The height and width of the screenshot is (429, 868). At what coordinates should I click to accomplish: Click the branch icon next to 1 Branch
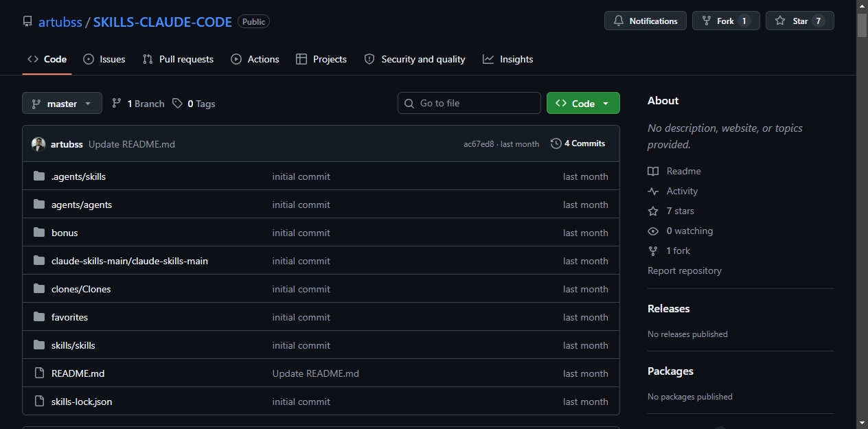117,104
